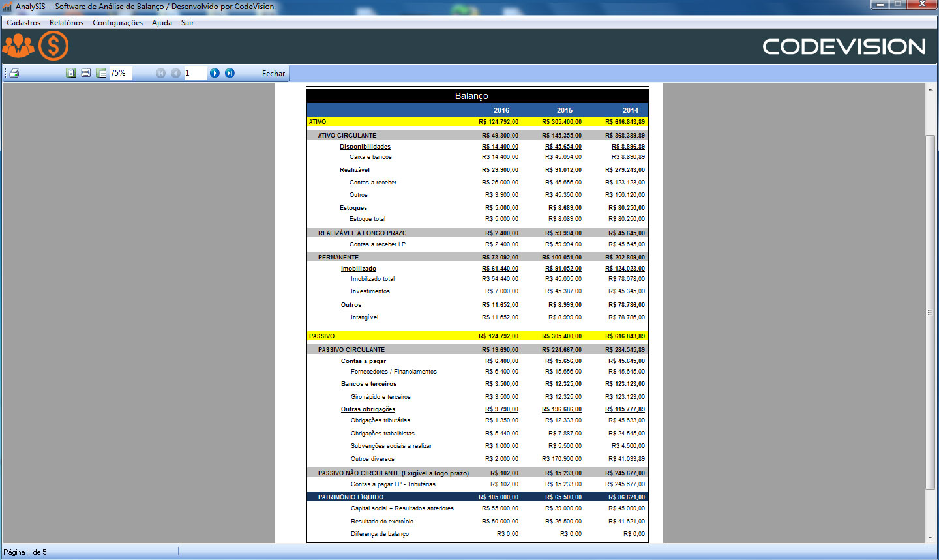The height and width of the screenshot is (560, 939).
Task: Open the Relatórios menu
Action: tap(67, 23)
